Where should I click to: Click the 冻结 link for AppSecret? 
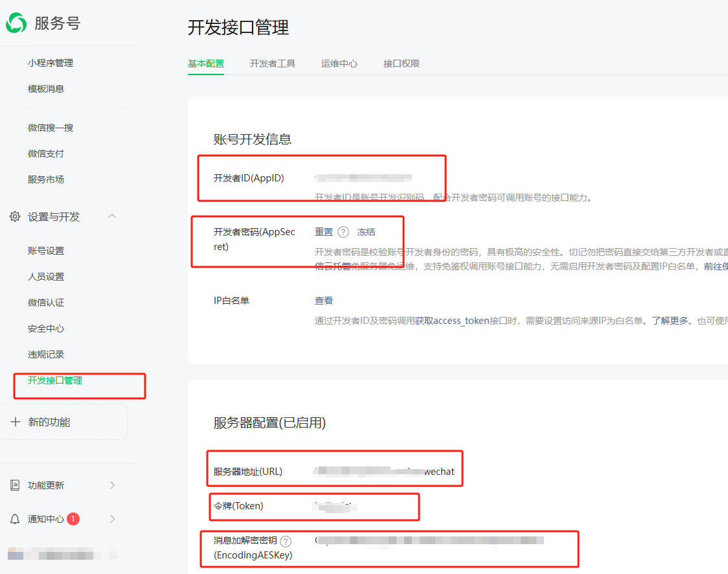(366, 232)
